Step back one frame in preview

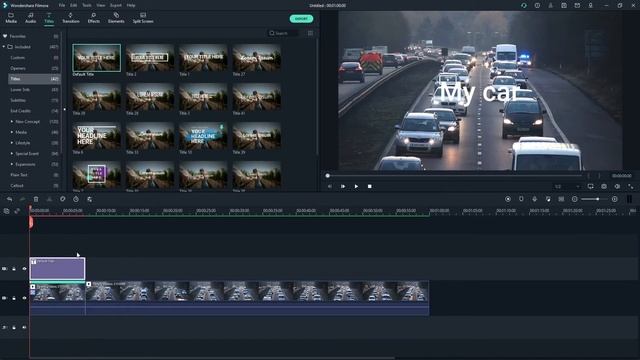pyautogui.click(x=330, y=187)
